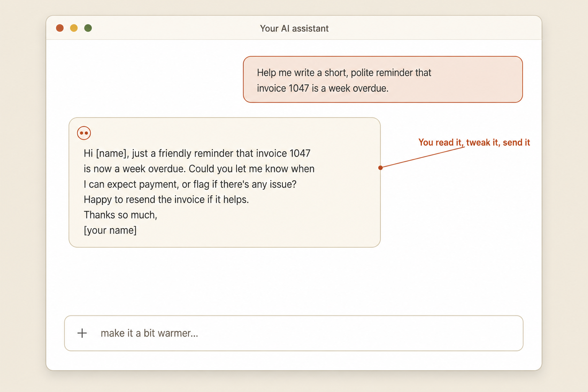Click the 'Your AI assistant' window title
The width and height of the screenshot is (588, 392).
click(294, 29)
